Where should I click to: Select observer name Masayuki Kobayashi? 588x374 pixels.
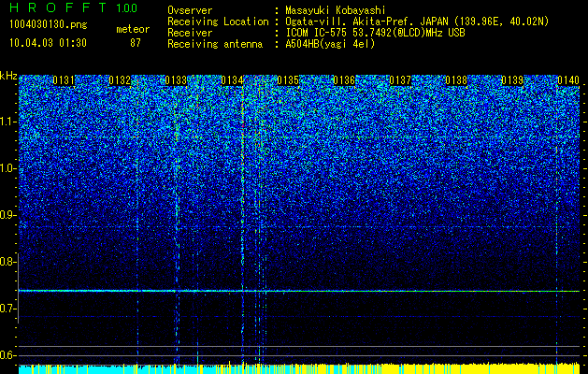point(336,10)
